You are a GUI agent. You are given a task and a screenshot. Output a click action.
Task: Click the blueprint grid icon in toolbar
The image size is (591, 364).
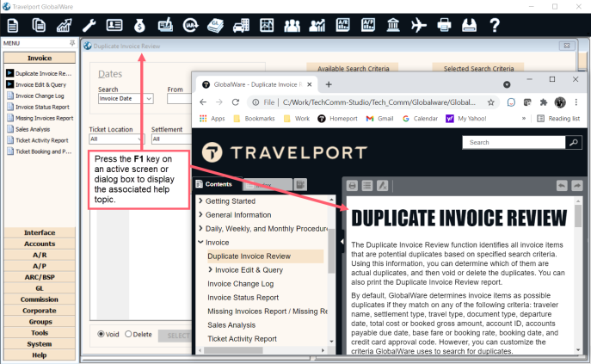pos(267,25)
